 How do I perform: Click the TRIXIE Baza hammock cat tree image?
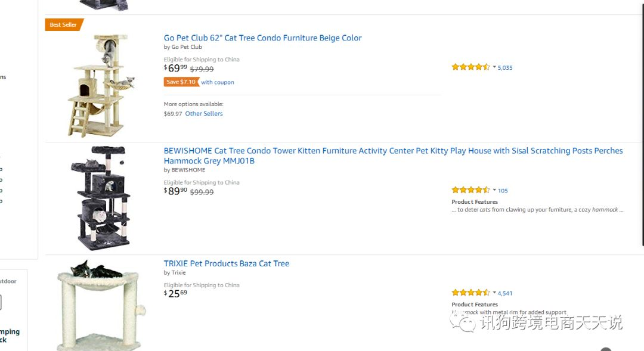pos(101,305)
